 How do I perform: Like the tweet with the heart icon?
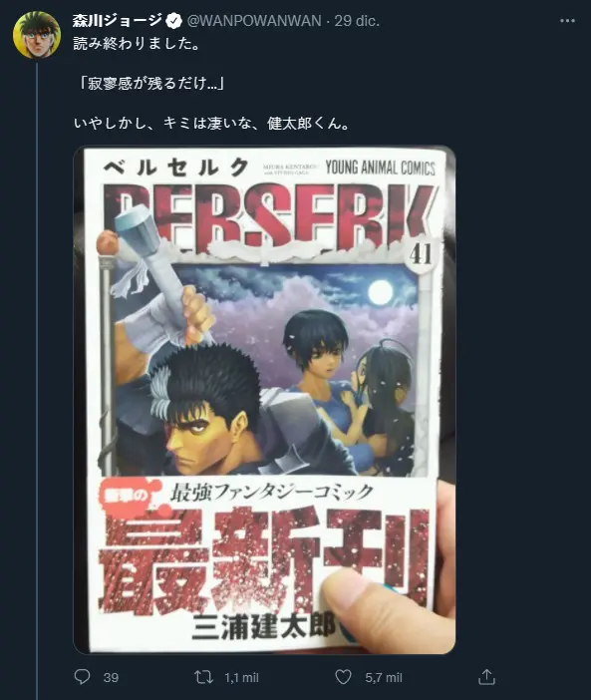coord(344,677)
